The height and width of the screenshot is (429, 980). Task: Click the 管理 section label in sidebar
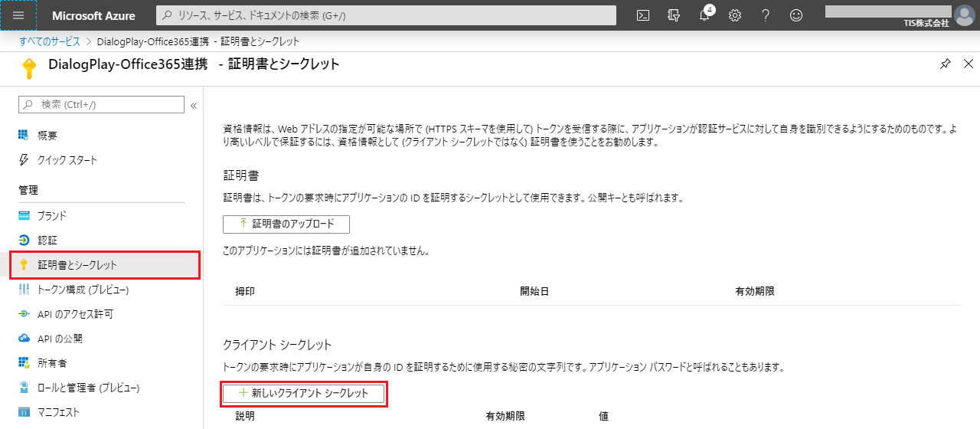[28, 189]
